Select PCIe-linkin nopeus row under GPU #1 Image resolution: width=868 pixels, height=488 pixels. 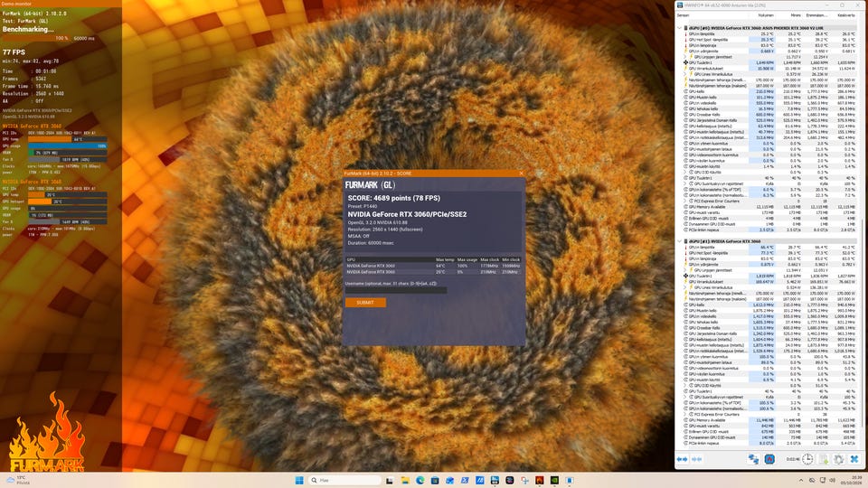pyautogui.click(x=769, y=443)
